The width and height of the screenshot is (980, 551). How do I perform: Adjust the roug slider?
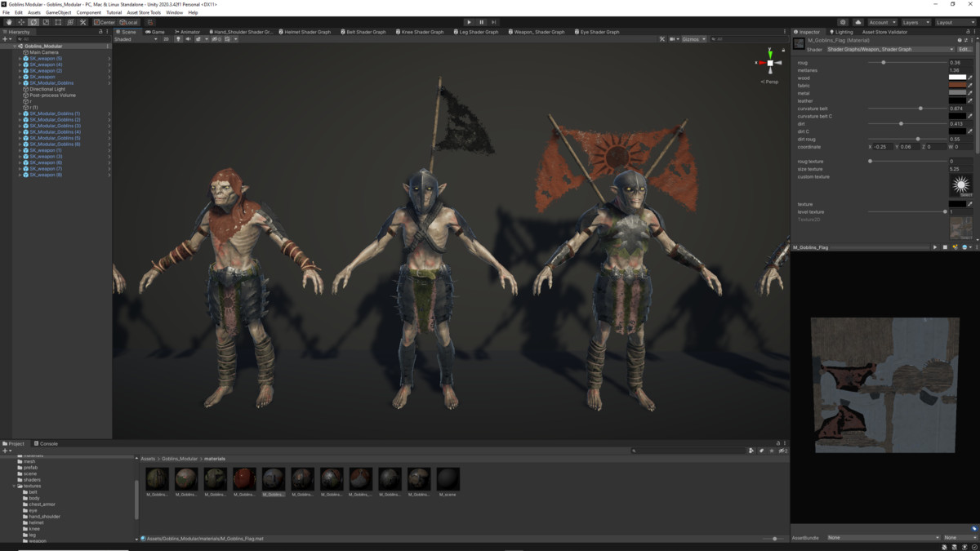tap(906, 62)
